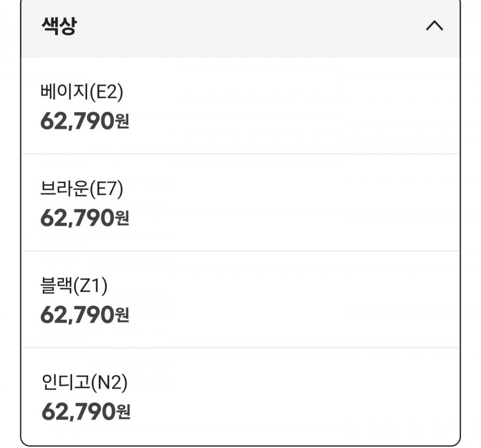481x448 pixels.
Task: Collapse the 색상 dropdown with the chevron
Action: 434,26
